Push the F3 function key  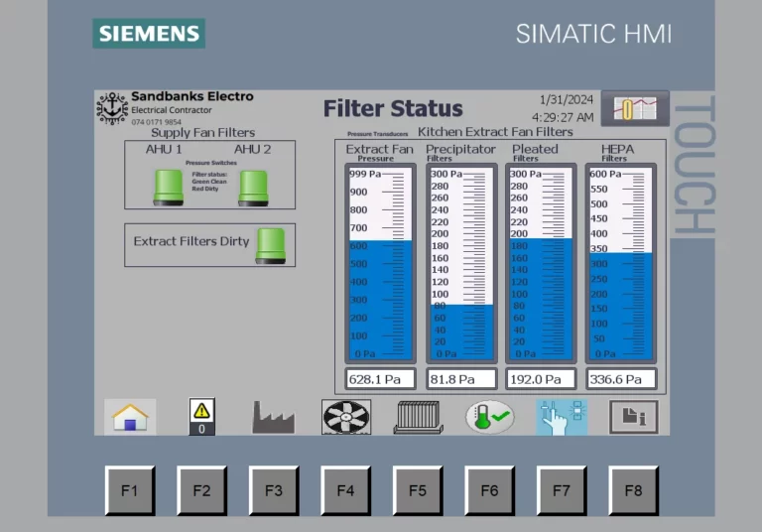274,490
